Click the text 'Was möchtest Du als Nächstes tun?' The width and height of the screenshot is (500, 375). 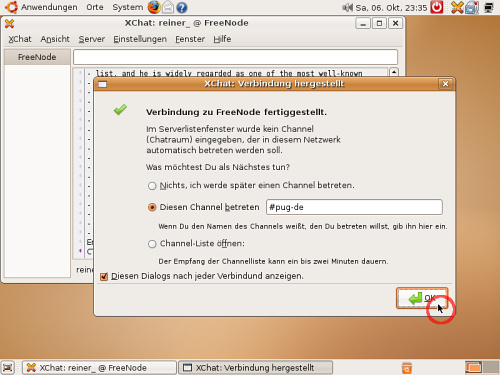pos(218,167)
